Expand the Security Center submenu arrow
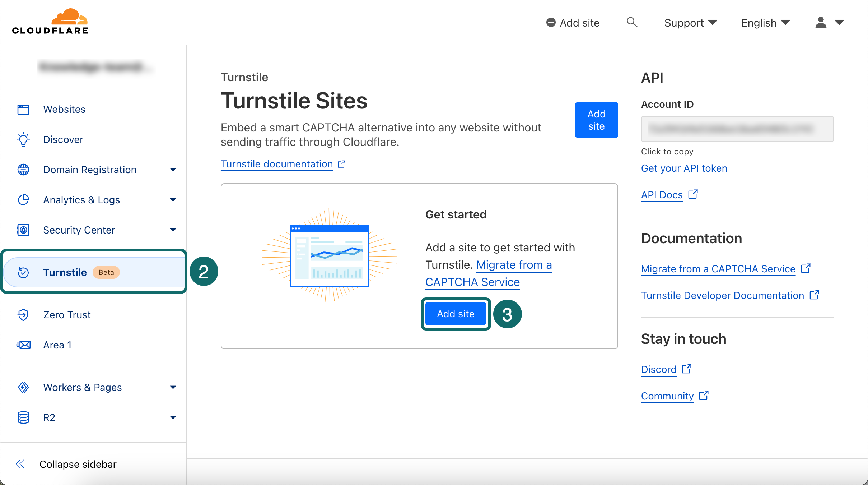Viewport: 868px width, 485px height. coord(173,230)
